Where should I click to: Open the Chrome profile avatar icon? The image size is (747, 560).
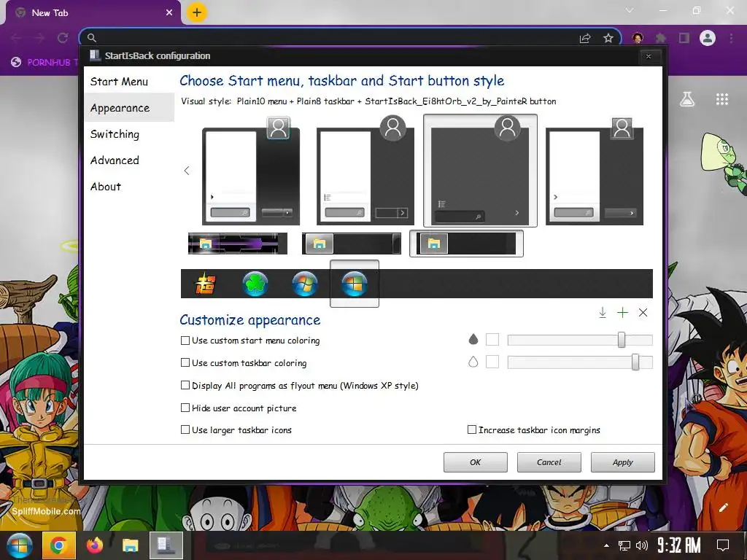click(708, 38)
